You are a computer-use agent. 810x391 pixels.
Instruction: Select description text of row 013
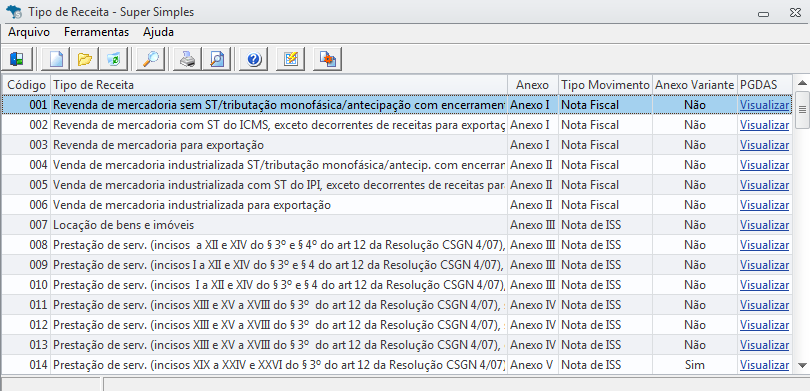pos(279,345)
